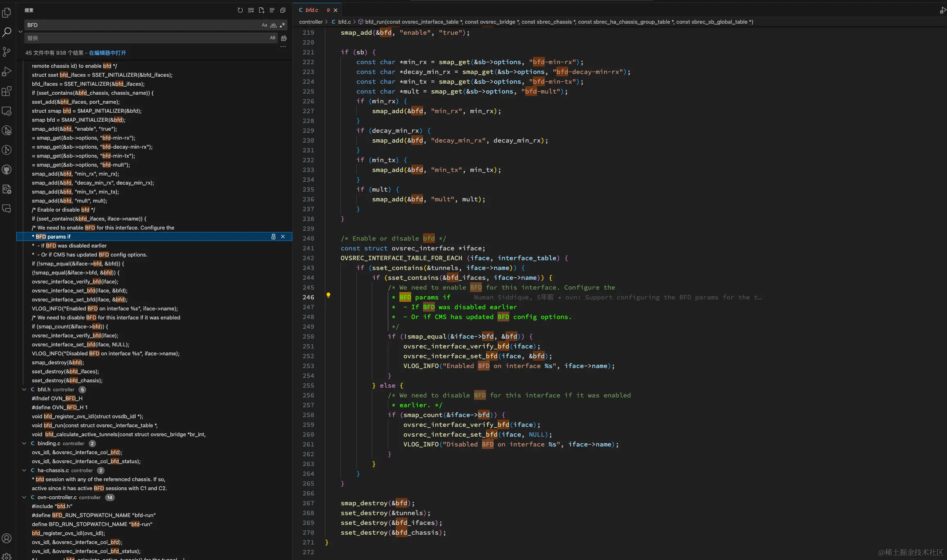Screen dimensions: 947x560
Task: Open result '/* Enable or disable bfd */'
Action: click(x=63, y=210)
